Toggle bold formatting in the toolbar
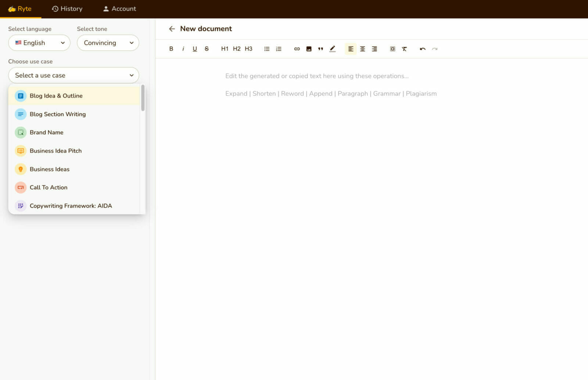Screen dimensions: 588x380 click(x=171, y=49)
